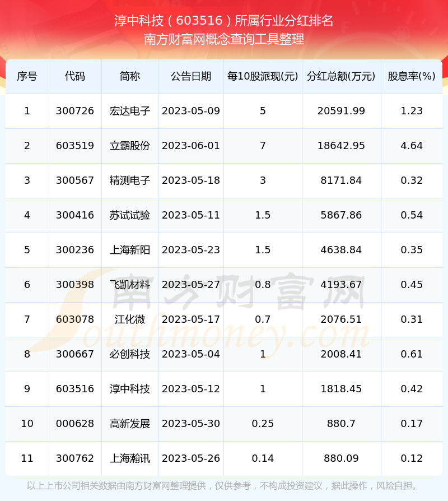
Task: Click yield value 4.64
Action: click(412, 146)
